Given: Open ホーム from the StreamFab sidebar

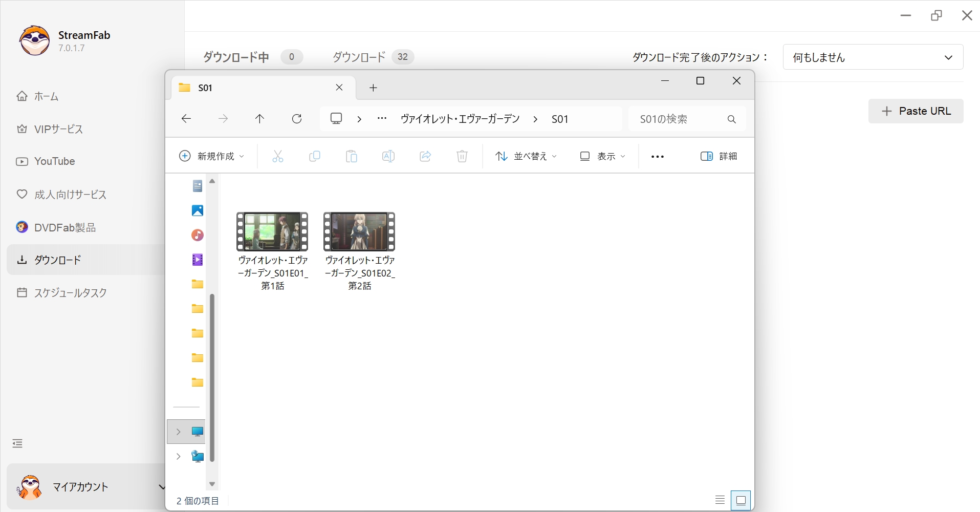Looking at the screenshot, I should pyautogui.click(x=46, y=96).
